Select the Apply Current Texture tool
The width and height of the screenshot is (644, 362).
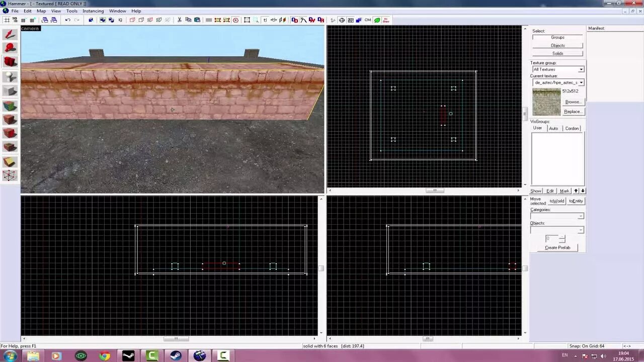pos(10,120)
